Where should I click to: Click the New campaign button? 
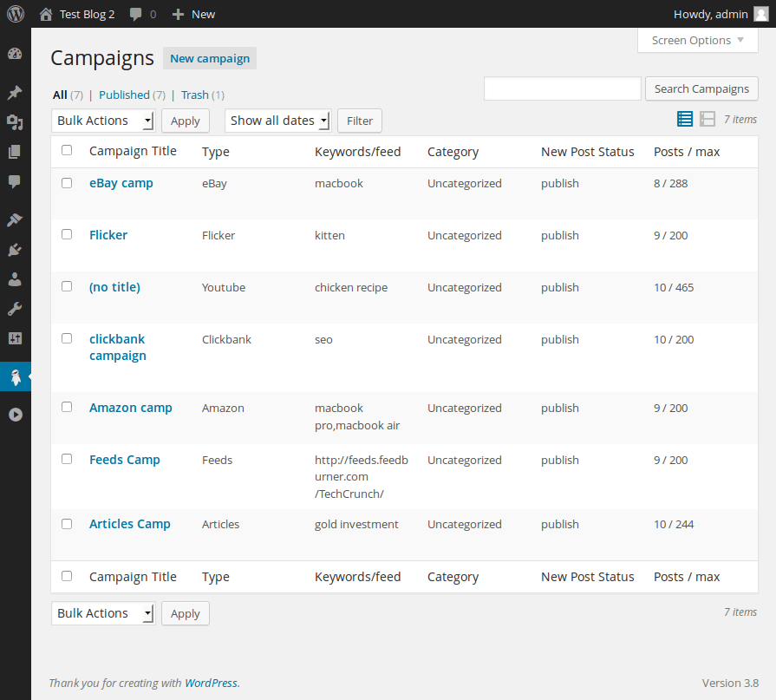tap(209, 58)
